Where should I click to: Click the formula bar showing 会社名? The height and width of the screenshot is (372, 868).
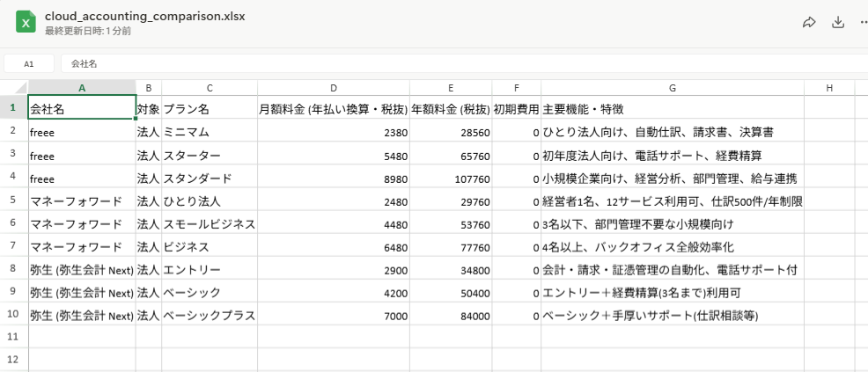(x=464, y=63)
